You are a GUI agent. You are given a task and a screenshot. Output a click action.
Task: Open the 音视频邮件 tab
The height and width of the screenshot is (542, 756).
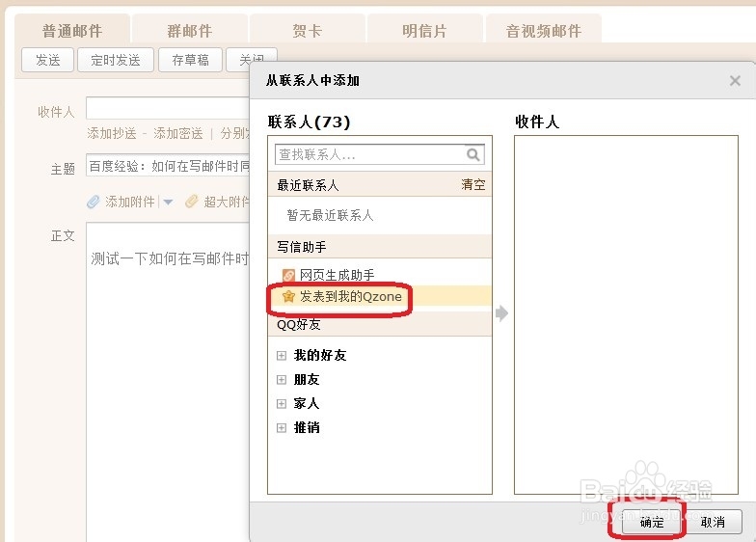[544, 31]
